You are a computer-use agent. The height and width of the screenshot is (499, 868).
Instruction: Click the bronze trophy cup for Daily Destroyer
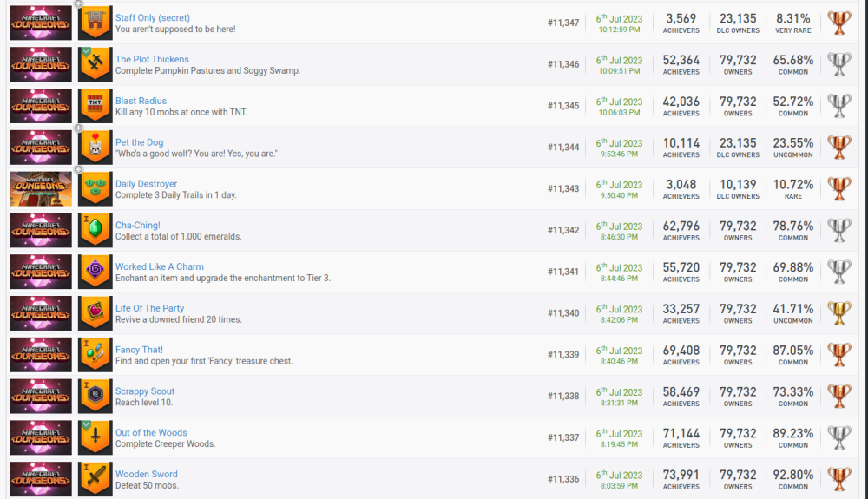point(839,189)
